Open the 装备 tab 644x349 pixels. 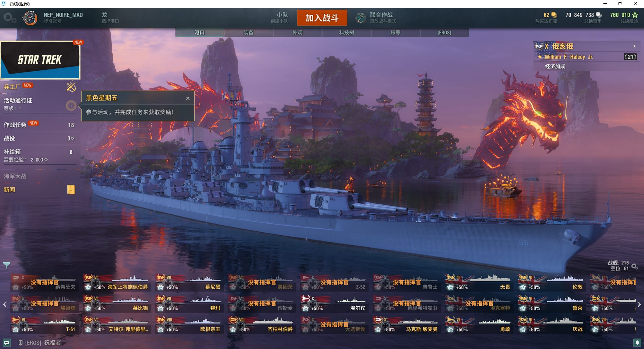pos(249,33)
